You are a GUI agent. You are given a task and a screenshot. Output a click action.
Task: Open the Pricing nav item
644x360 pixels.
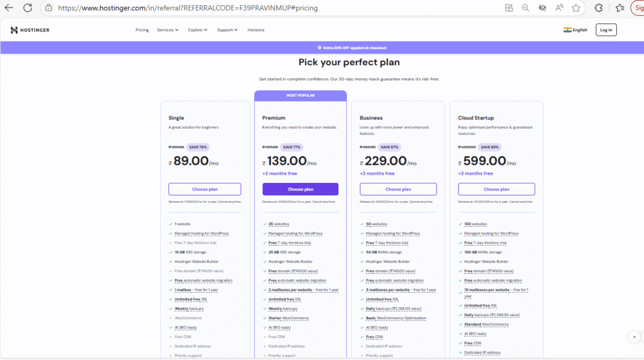[x=142, y=30]
